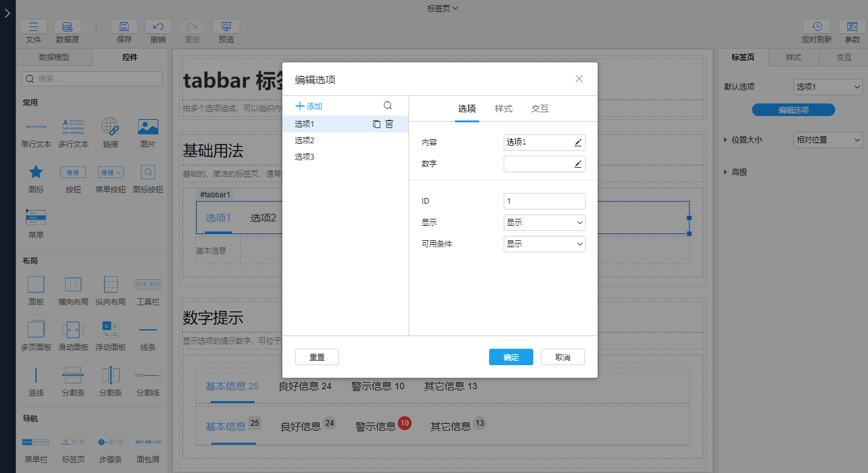Select 选项2 in the option list
This screenshot has width=868, height=473.
[x=304, y=141]
